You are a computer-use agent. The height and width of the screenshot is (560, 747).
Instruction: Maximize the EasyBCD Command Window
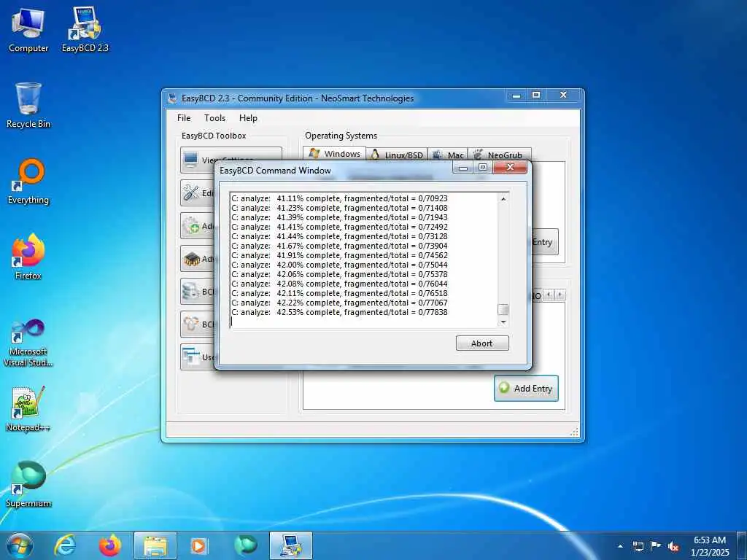coord(483,168)
